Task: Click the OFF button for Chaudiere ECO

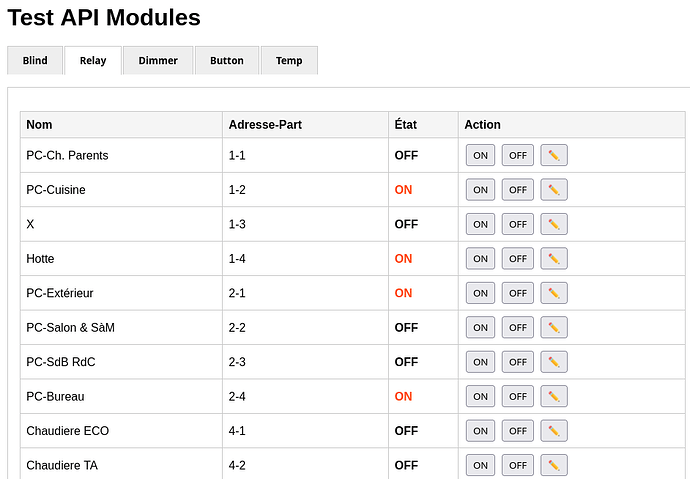Action: pos(518,431)
